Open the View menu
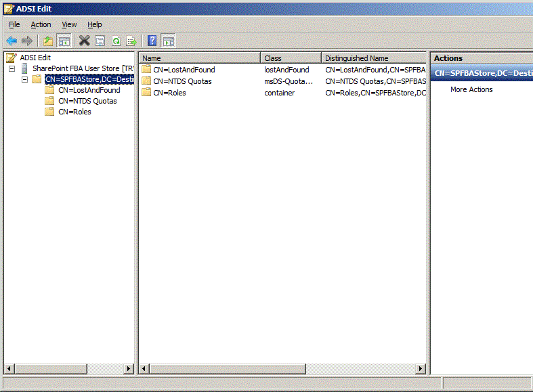This screenshot has width=533, height=392. [x=69, y=24]
